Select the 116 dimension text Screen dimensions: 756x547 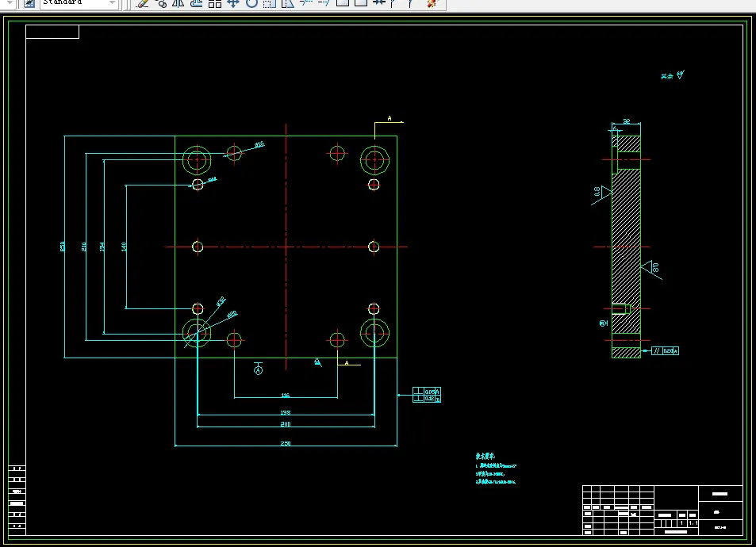tap(286, 396)
